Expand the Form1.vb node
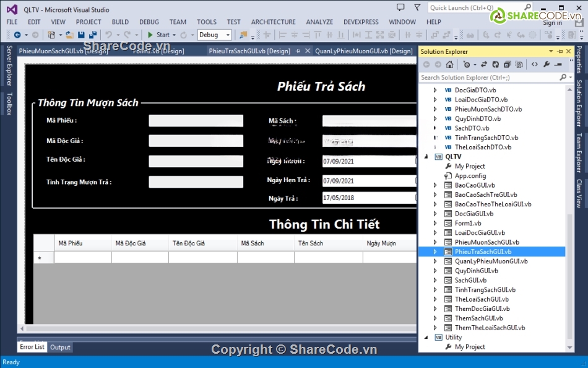This screenshot has width=588, height=368. [435, 223]
